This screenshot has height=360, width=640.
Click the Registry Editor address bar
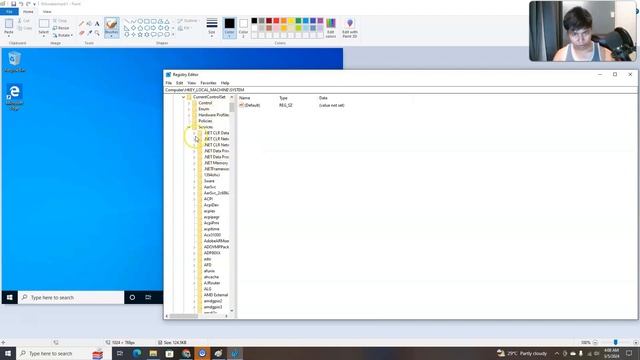(401, 90)
